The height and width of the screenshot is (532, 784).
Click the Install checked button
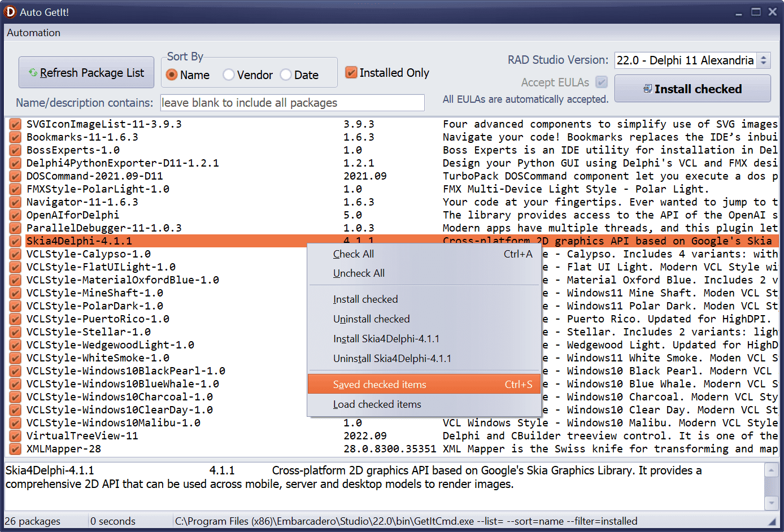[692, 89]
